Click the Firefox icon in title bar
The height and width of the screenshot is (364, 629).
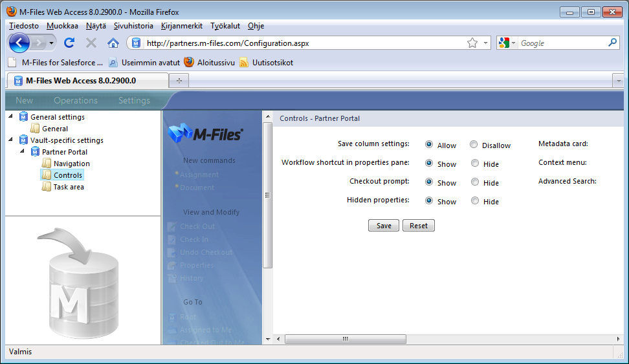pyautogui.click(x=12, y=12)
